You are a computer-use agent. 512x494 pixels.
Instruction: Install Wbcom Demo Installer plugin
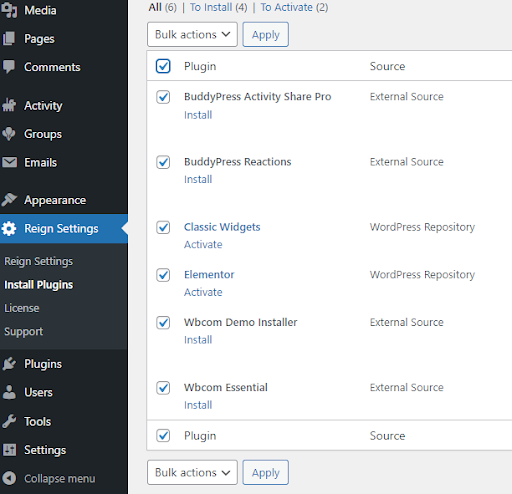pos(198,340)
